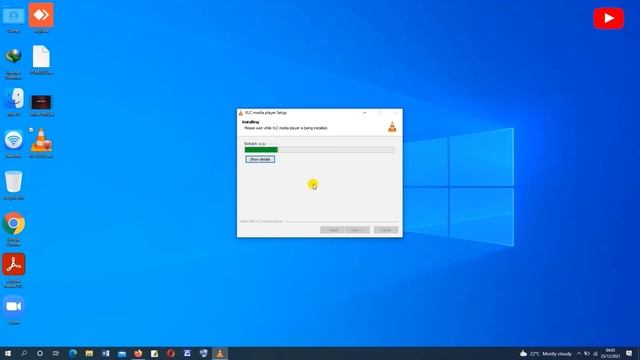
Task: Open the weather widget showing Mostly cloudy
Action: 546,353
